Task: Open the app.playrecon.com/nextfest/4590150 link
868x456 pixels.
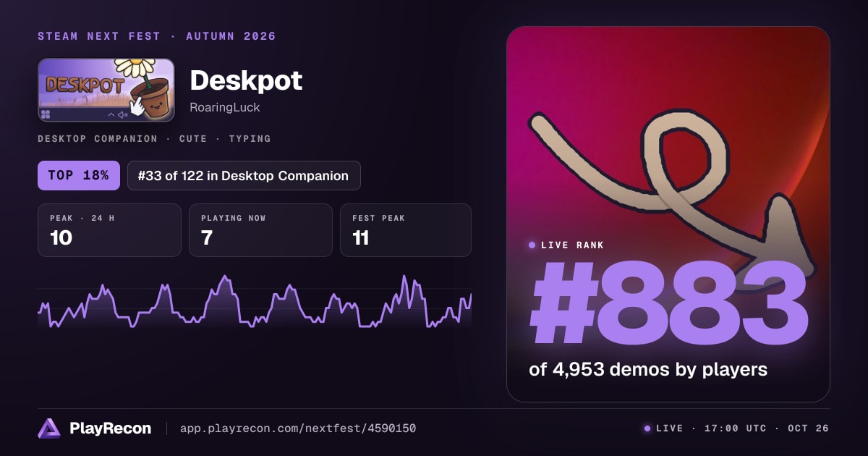Action: [297, 428]
